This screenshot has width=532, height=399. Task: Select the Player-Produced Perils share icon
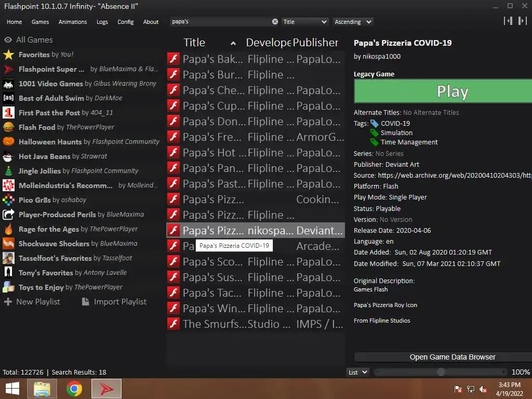[x=8, y=215]
